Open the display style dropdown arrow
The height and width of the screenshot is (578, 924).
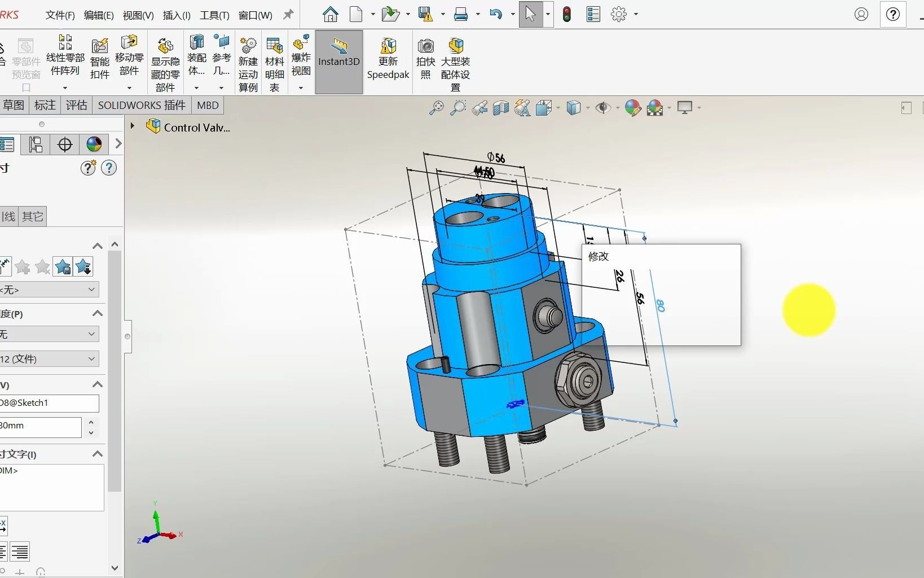pyautogui.click(x=588, y=108)
